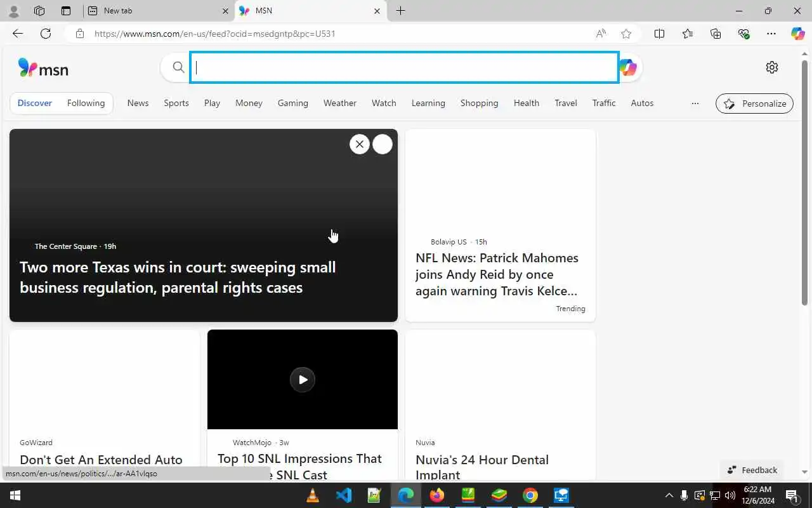Open Edge Settings and more menu
The width and height of the screenshot is (812, 508).
[771, 34]
